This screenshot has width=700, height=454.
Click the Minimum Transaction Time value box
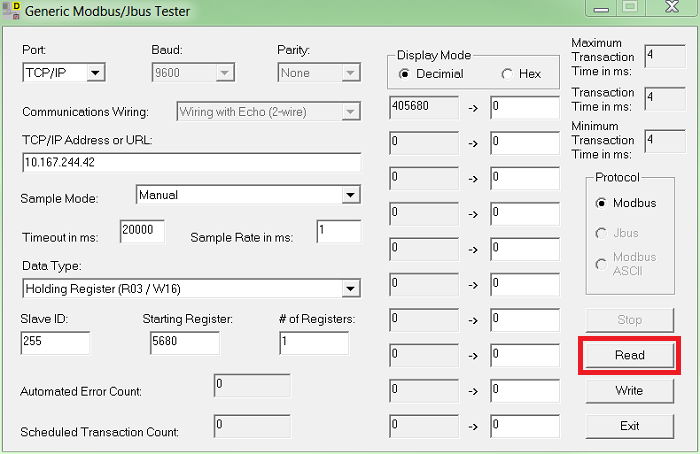665,141
